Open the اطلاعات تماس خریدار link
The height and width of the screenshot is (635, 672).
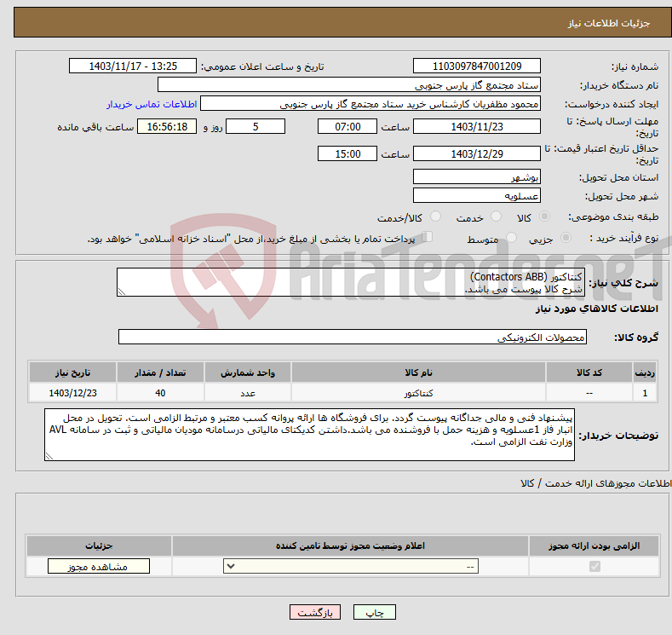[152, 104]
